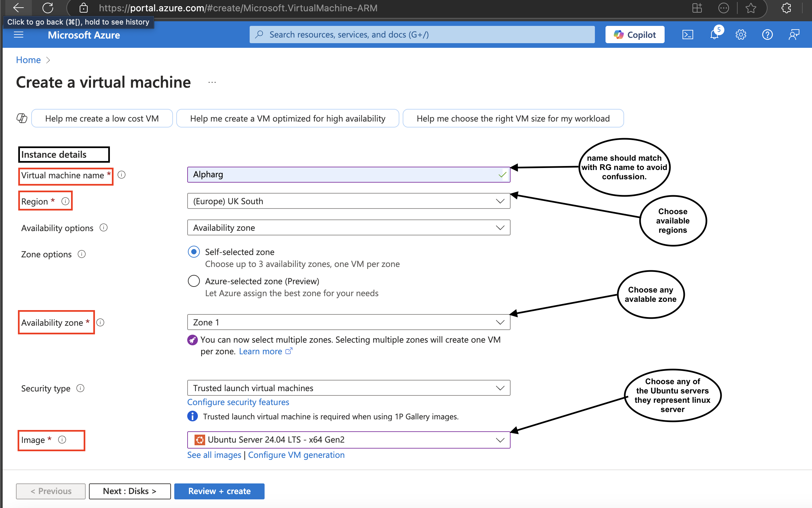Open the Image dropdown with Ubuntu Server 24.04
The height and width of the screenshot is (508, 812).
point(349,440)
